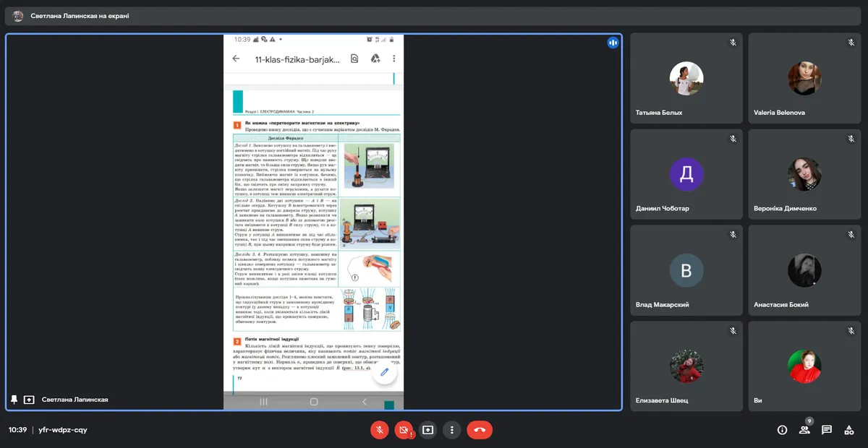
Task: Click the present screen button in bottom bar
Action: click(x=427, y=430)
